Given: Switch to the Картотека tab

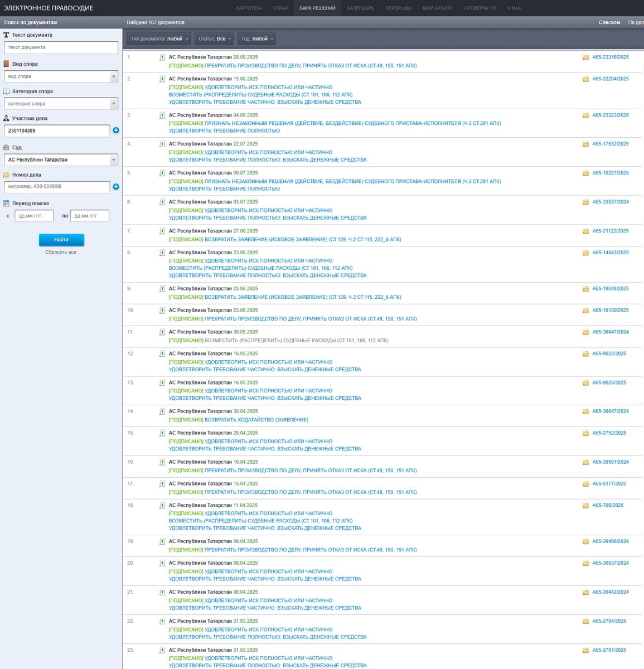Looking at the screenshot, I should [249, 8].
